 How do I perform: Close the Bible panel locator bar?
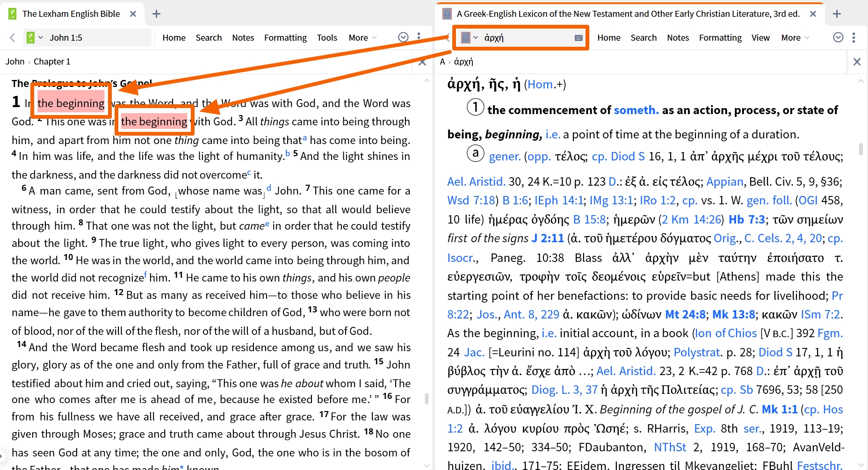click(x=422, y=62)
